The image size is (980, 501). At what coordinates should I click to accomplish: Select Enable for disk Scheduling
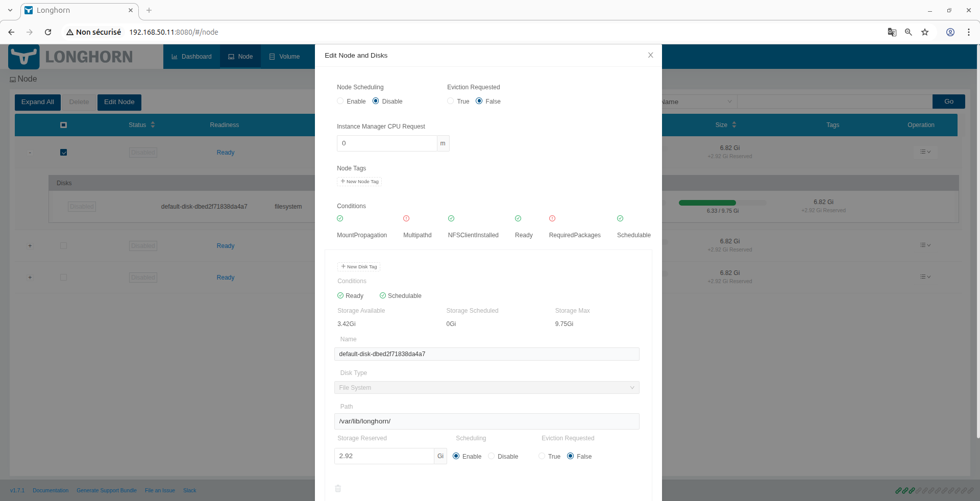point(456,456)
